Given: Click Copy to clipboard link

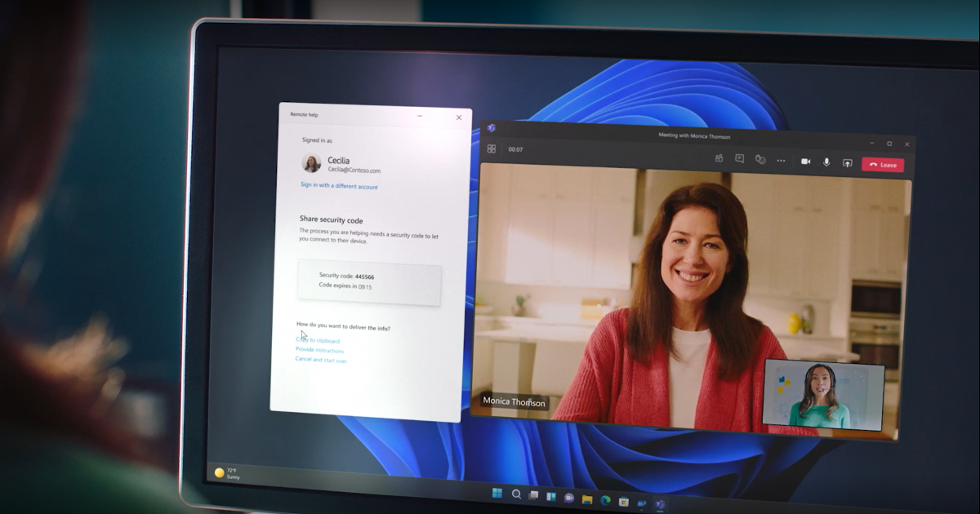Looking at the screenshot, I should (x=318, y=341).
